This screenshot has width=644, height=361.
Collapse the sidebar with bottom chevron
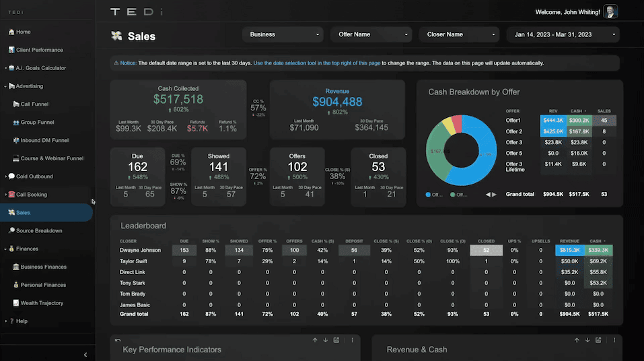click(x=85, y=354)
